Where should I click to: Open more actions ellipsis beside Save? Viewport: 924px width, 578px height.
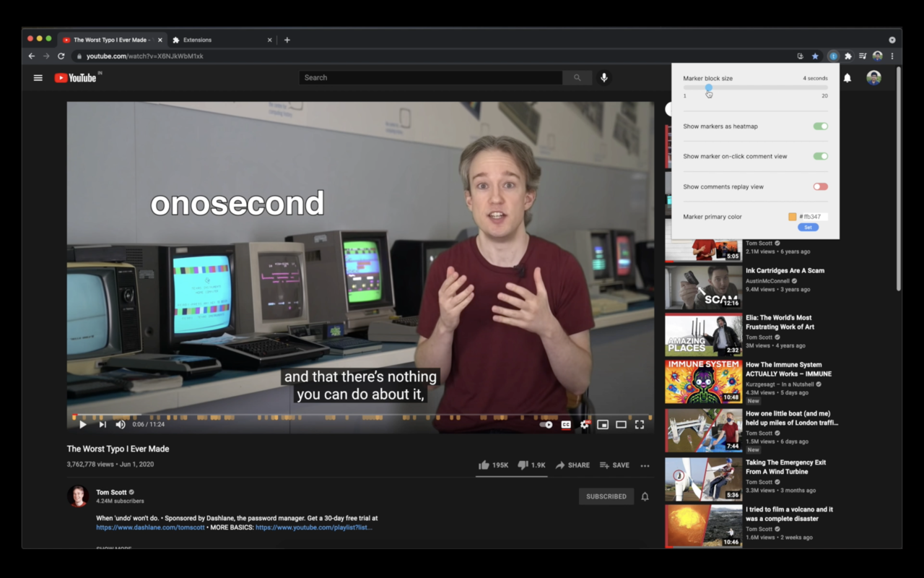click(x=645, y=466)
